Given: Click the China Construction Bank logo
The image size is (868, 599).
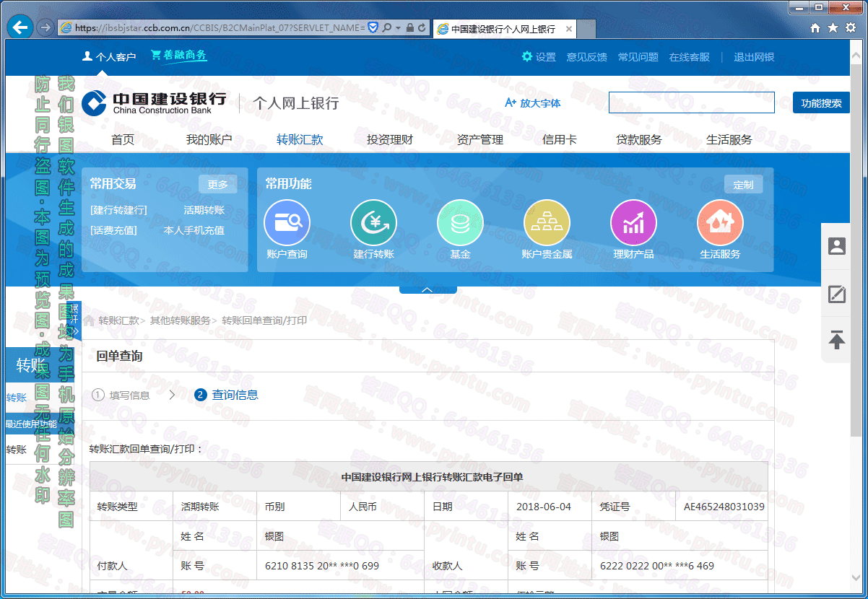Looking at the screenshot, I should click(x=154, y=103).
